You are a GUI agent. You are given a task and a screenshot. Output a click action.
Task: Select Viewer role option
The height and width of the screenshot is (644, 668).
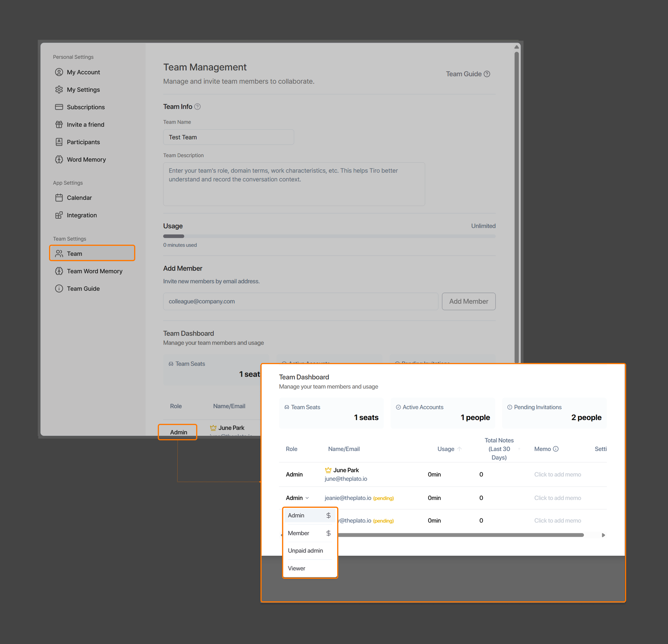[x=297, y=568]
